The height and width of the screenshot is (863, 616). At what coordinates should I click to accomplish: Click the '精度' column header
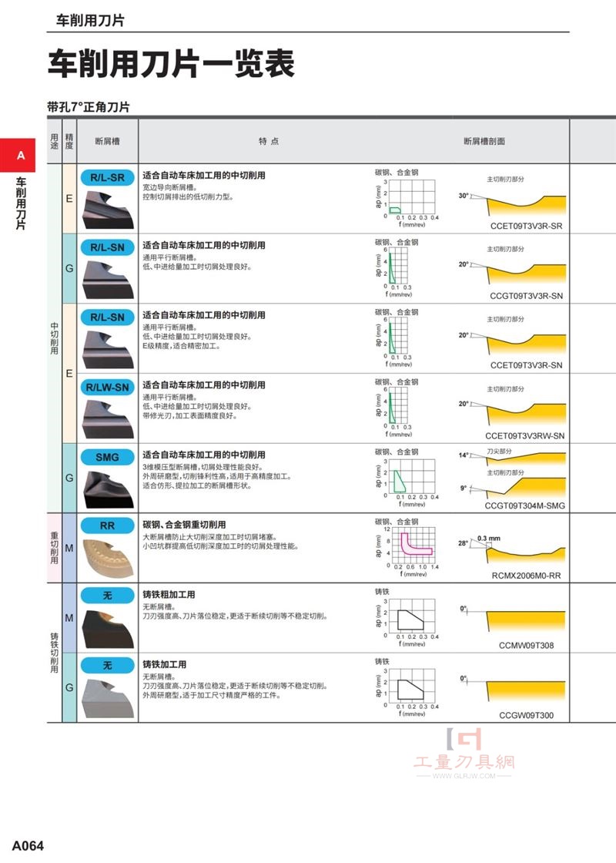(69, 142)
